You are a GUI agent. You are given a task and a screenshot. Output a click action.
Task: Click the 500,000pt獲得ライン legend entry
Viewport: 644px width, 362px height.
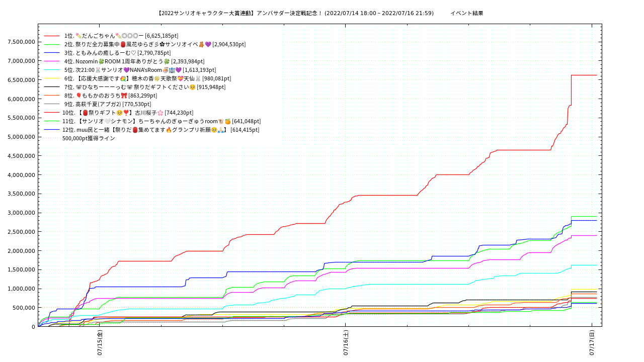tap(89, 138)
